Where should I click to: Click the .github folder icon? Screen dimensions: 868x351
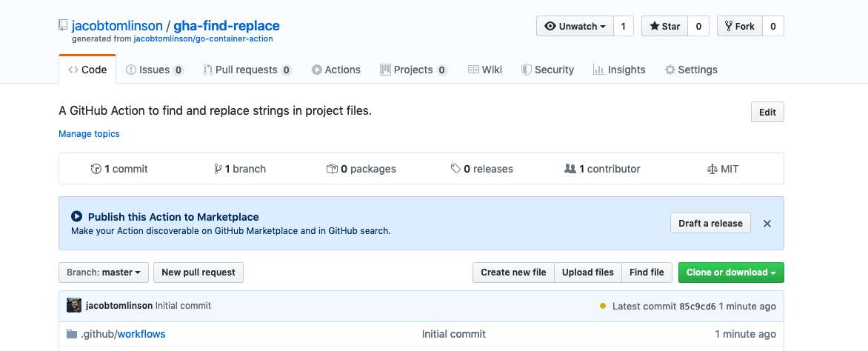click(x=72, y=334)
